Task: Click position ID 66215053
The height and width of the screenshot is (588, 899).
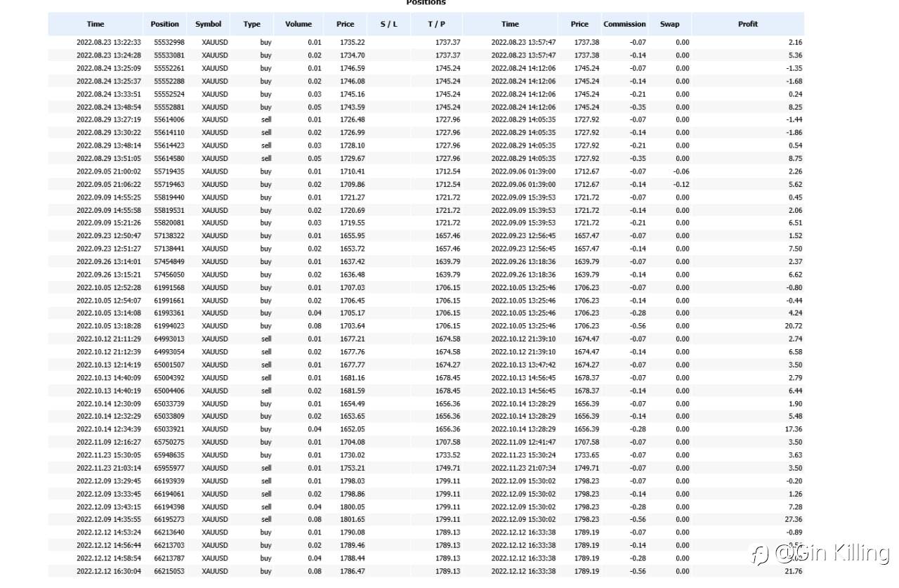Action: 169,571
